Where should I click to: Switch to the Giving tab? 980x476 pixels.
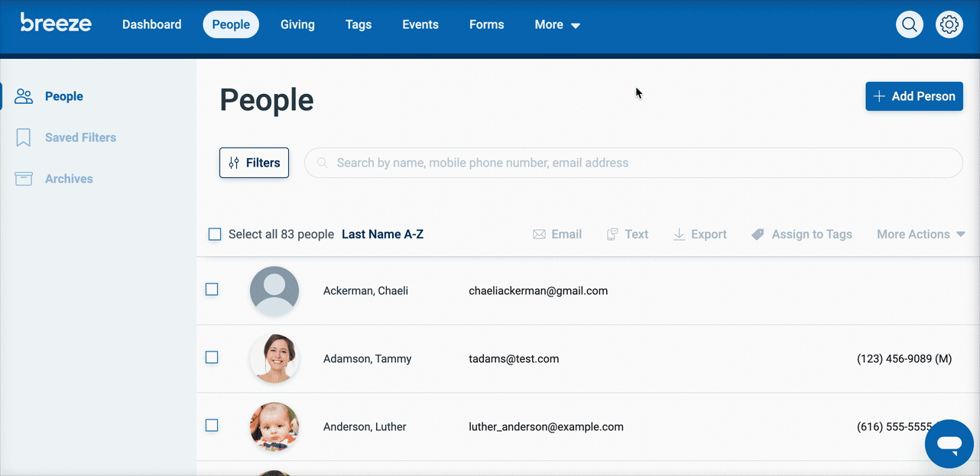pyautogui.click(x=297, y=24)
